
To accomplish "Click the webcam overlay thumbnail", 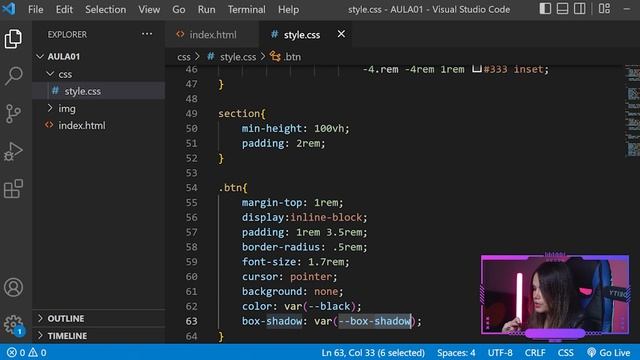I will click(x=555, y=296).
